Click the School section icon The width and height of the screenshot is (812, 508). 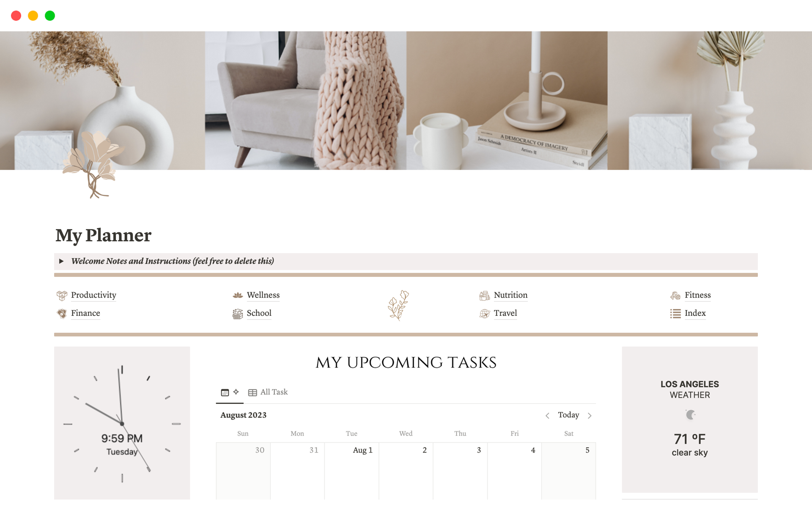pyautogui.click(x=237, y=312)
